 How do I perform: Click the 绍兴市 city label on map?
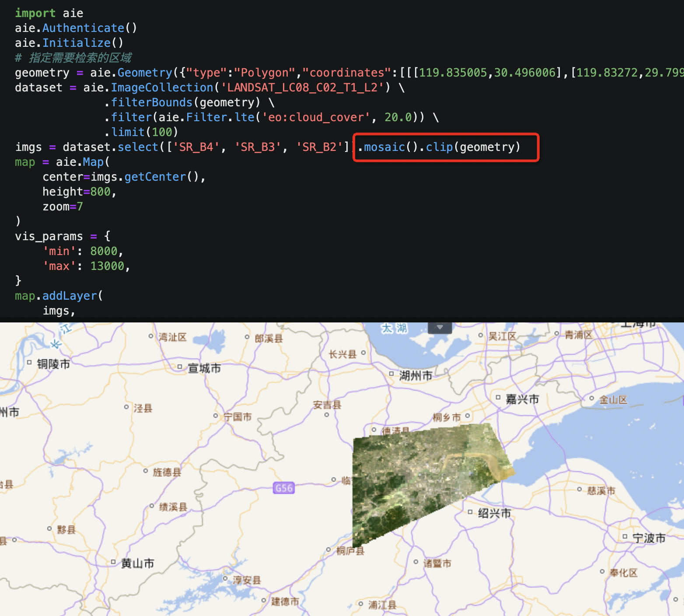[x=494, y=513]
